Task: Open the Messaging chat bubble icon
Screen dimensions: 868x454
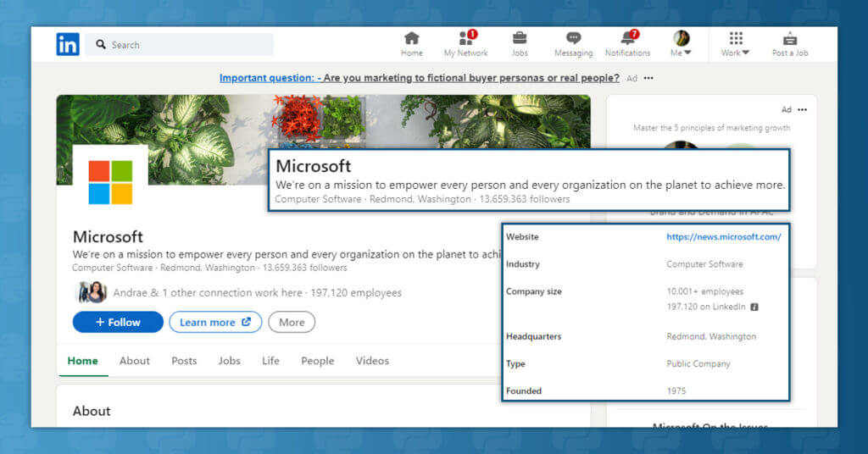Action: point(574,38)
